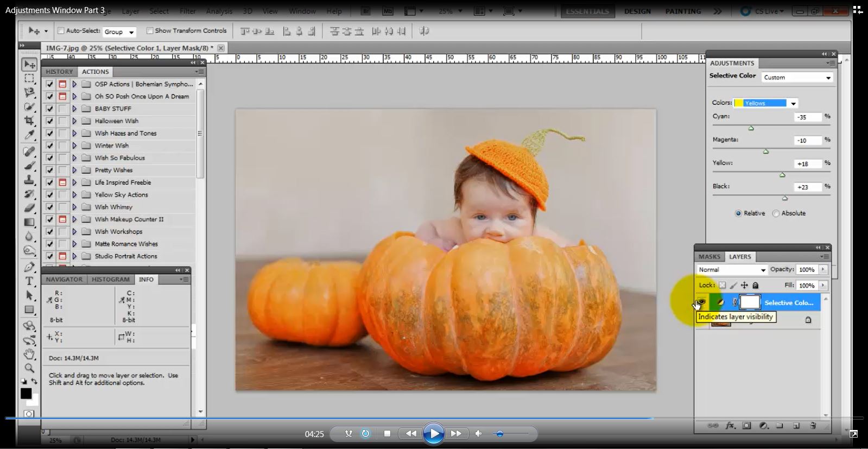The height and width of the screenshot is (449, 868).
Task: Select the History Brush tool
Action: point(29,194)
